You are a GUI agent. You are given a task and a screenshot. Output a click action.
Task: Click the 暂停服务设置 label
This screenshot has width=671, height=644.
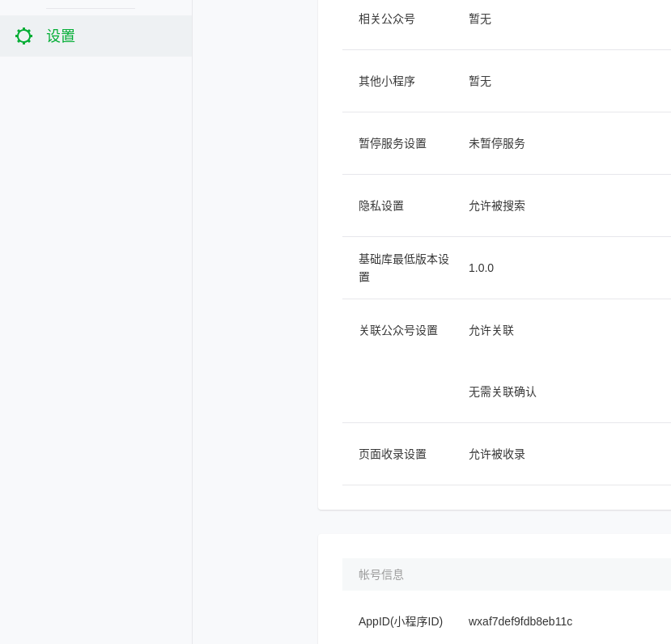click(393, 143)
